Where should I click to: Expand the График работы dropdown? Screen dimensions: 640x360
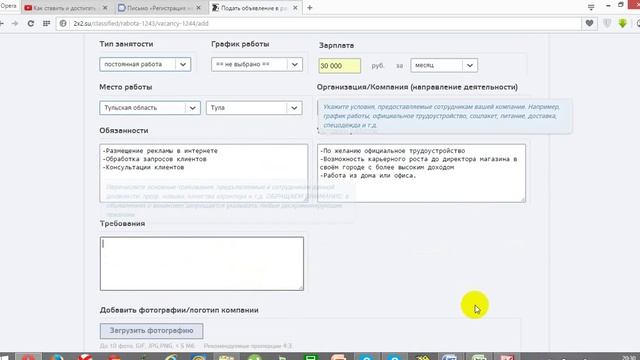point(257,64)
